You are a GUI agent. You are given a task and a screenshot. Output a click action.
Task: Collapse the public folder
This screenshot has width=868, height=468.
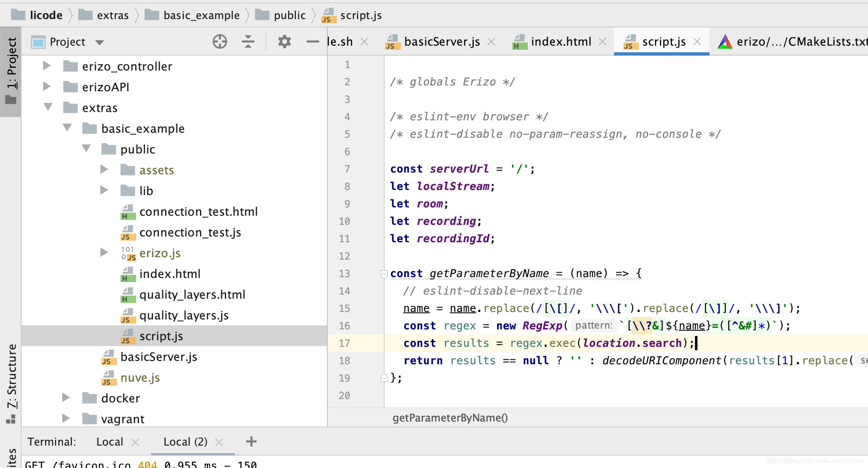pyautogui.click(x=86, y=149)
